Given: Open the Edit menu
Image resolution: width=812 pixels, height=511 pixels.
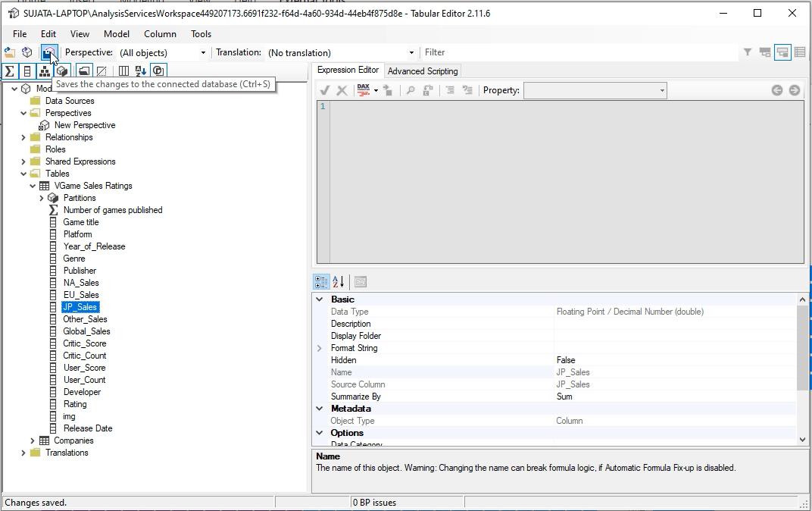Looking at the screenshot, I should coord(48,34).
